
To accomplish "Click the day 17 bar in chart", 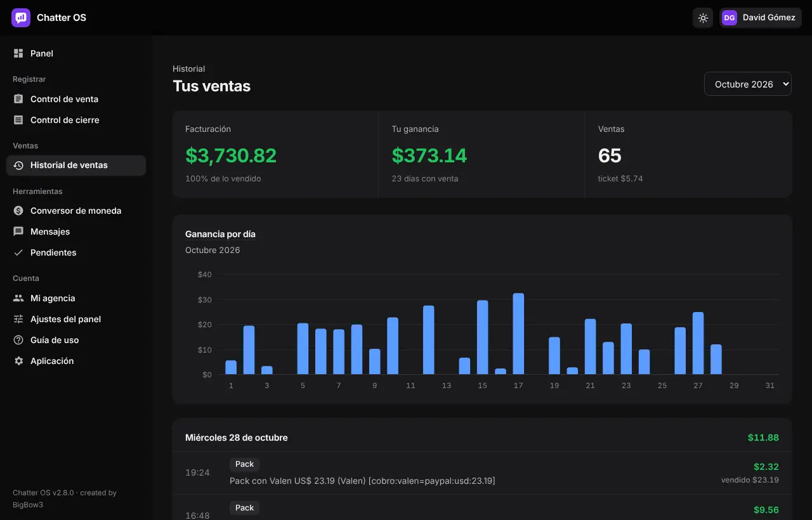I will point(518,334).
